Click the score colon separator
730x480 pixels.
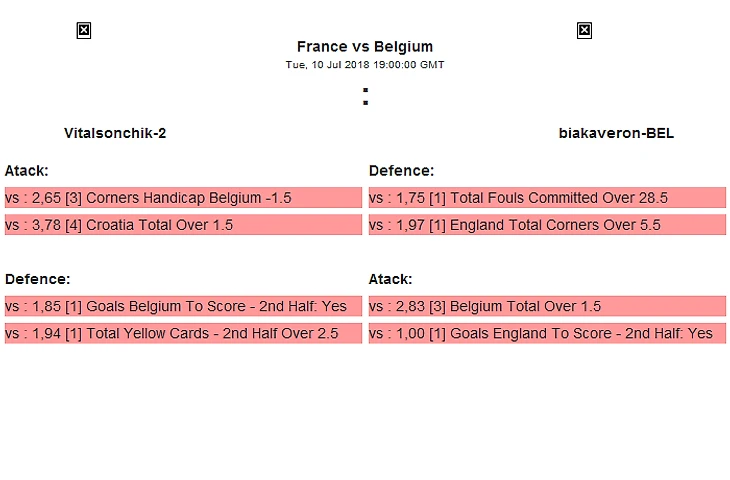click(x=366, y=97)
